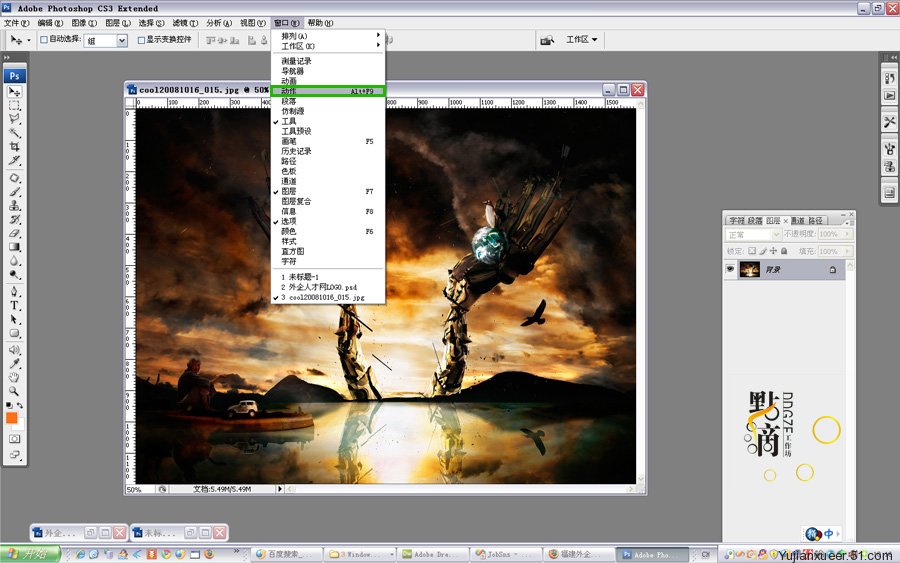The image size is (900, 563).
Task: Select the Dodge tool
Action: [14, 274]
